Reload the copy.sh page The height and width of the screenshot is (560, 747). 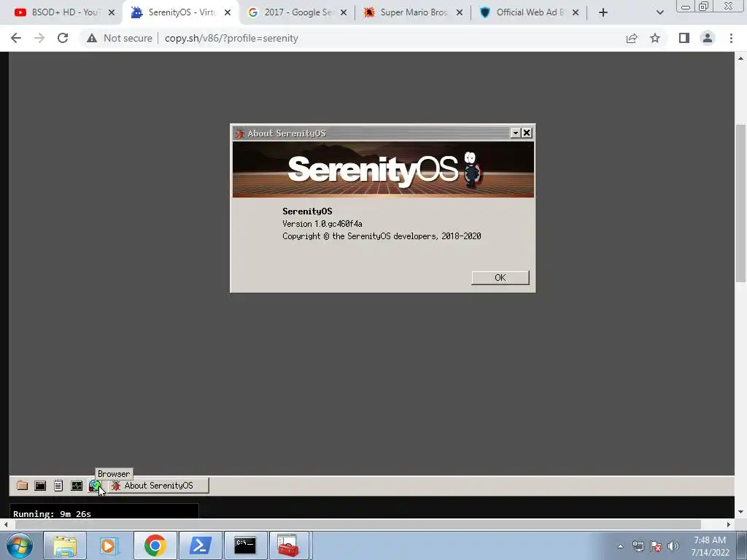[63, 38]
